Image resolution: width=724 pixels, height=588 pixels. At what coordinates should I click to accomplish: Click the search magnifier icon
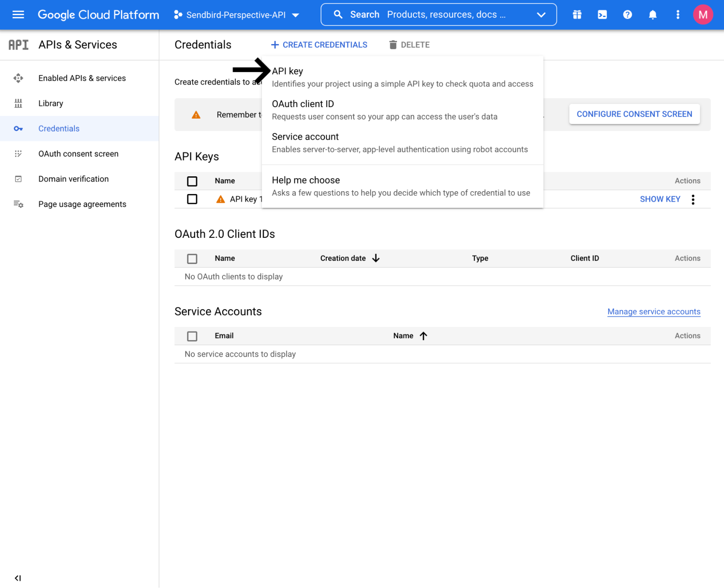tap(338, 14)
